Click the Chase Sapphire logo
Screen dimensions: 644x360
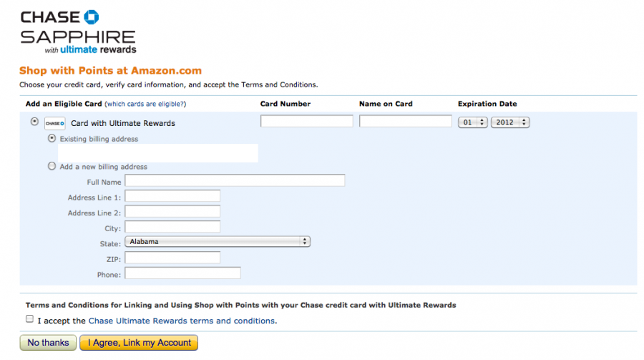click(78, 31)
